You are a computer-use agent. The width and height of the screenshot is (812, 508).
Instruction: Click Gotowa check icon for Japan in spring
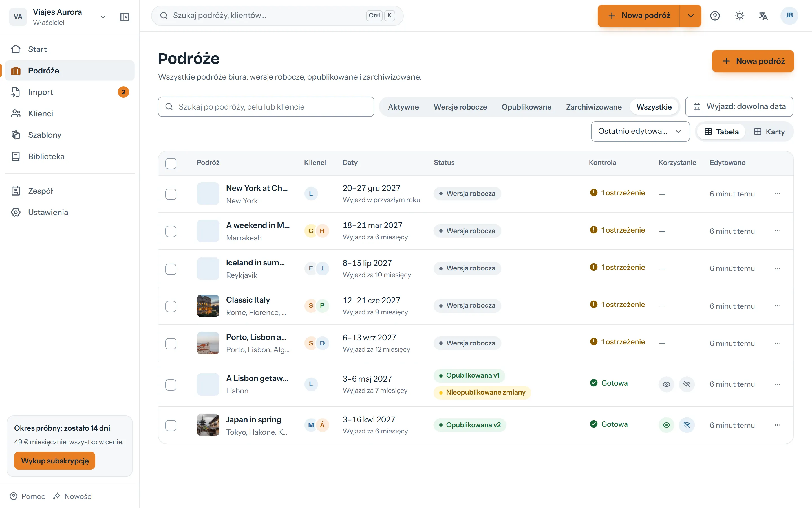(593, 424)
